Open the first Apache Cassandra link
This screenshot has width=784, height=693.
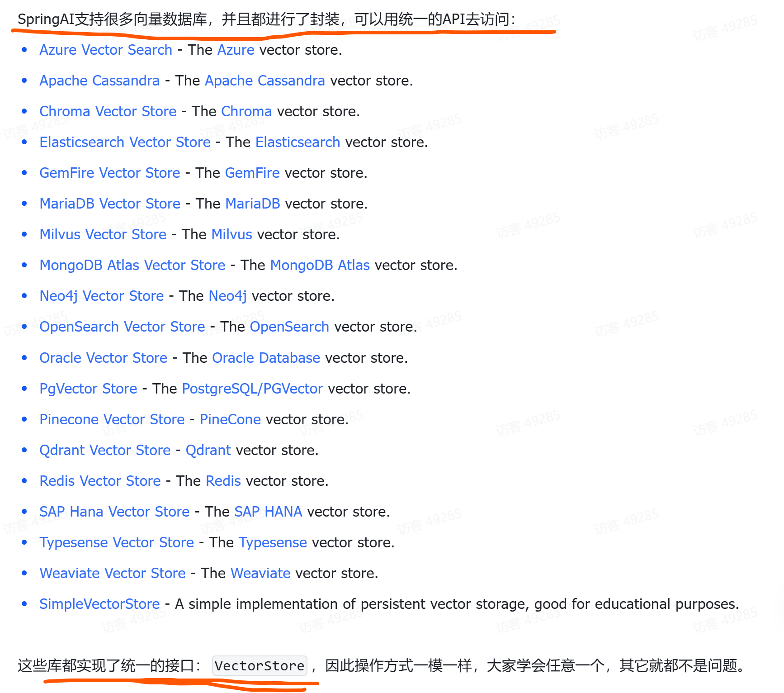tap(99, 81)
